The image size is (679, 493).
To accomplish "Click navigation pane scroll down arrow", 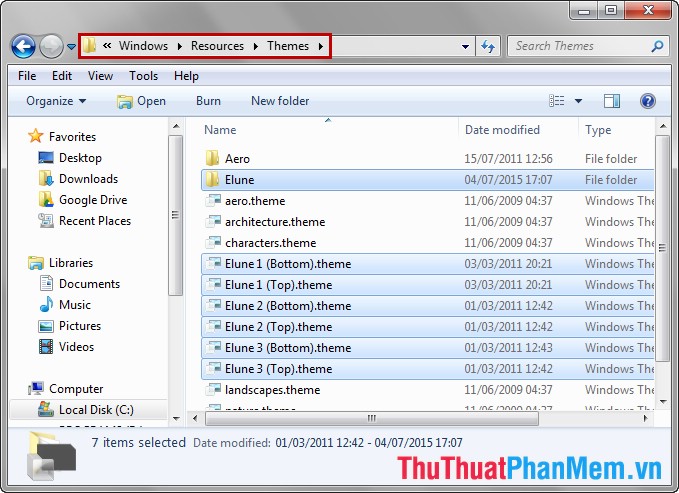I will (x=176, y=418).
